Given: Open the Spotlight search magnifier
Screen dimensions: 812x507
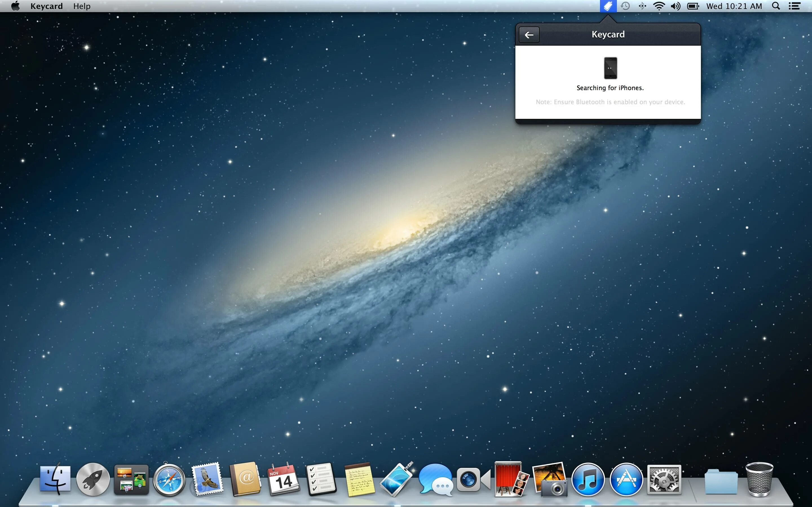Looking at the screenshot, I should (776, 6).
